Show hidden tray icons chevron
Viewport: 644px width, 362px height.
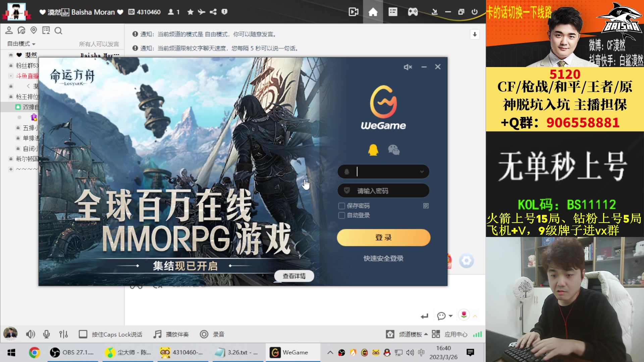click(x=330, y=353)
